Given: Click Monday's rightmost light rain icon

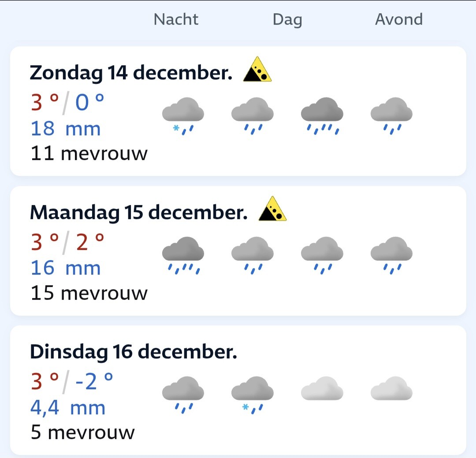Looking at the screenshot, I should coord(391,254).
